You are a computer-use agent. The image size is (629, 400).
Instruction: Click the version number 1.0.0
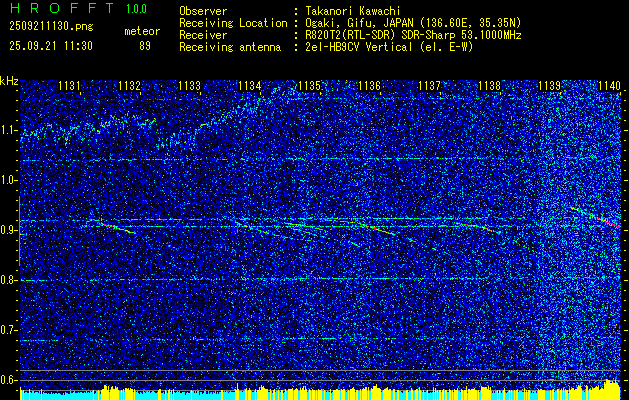pyautogui.click(x=136, y=9)
